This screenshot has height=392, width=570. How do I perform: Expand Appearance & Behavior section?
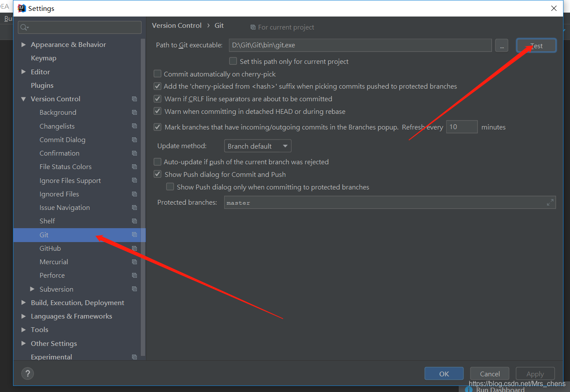[x=23, y=44]
